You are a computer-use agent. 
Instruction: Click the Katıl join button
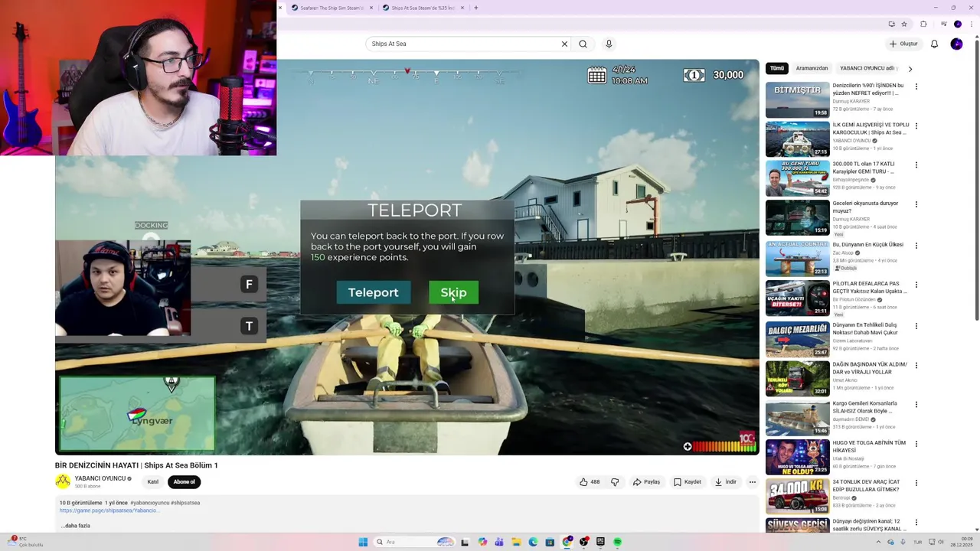click(153, 482)
